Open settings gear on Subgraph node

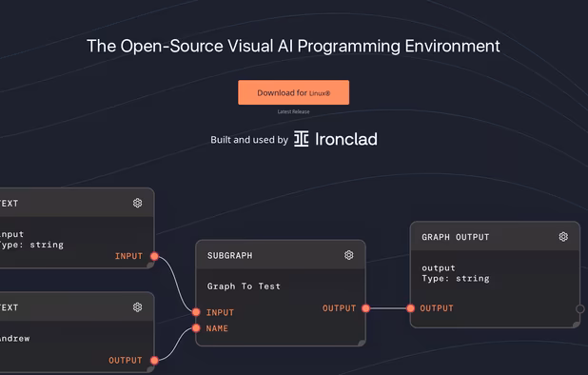(349, 255)
